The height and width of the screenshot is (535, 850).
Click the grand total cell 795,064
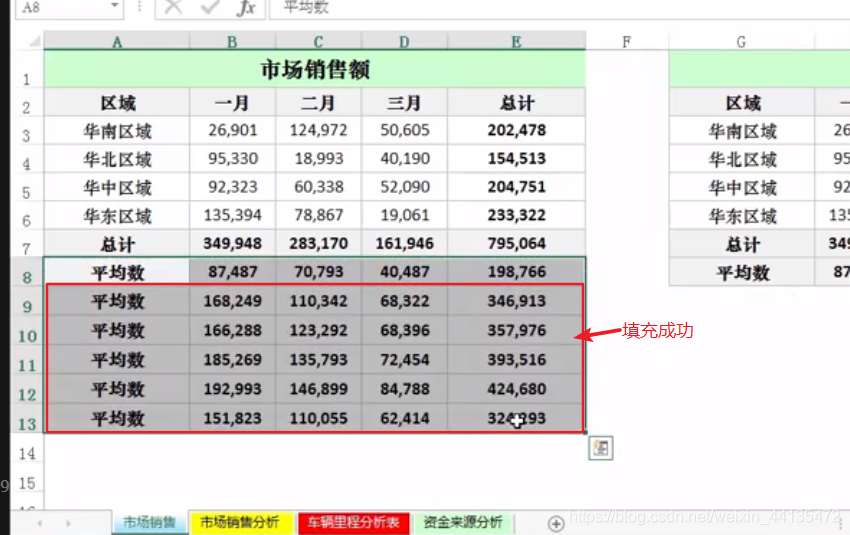click(x=517, y=243)
